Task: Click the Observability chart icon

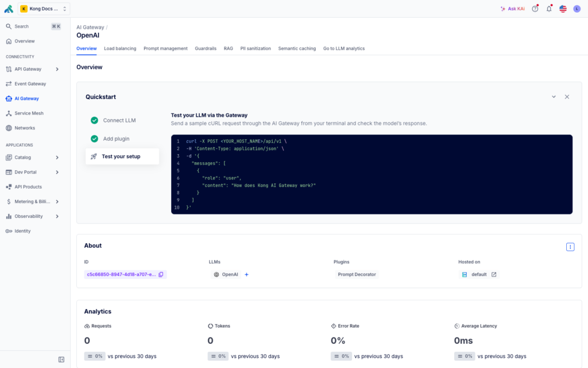Action: [9, 216]
